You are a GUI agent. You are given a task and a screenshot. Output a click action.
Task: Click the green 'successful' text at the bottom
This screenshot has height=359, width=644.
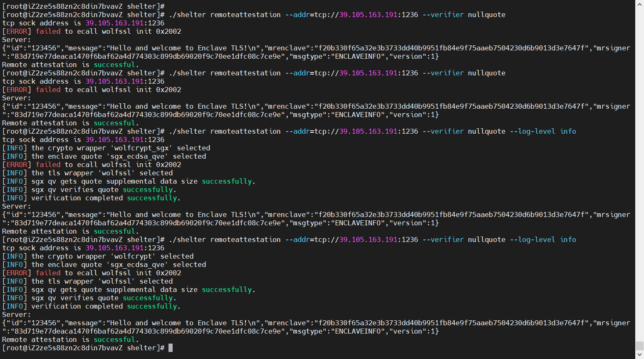click(x=114, y=339)
